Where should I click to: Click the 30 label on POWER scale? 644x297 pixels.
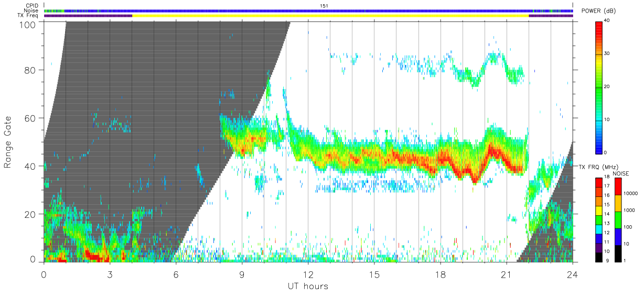click(x=607, y=53)
